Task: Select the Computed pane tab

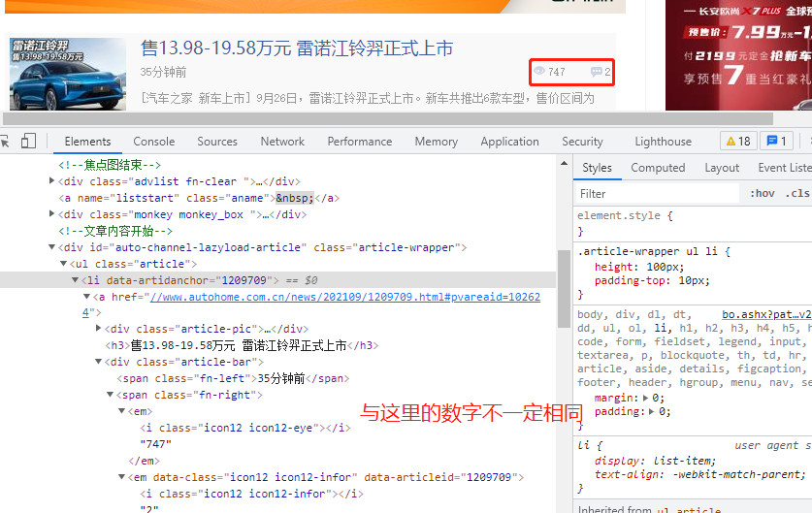Action: [658, 168]
